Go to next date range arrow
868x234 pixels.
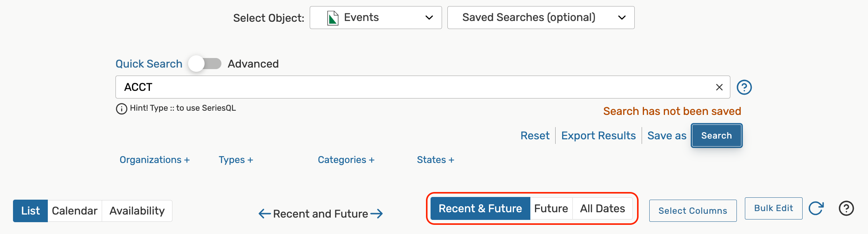(377, 214)
